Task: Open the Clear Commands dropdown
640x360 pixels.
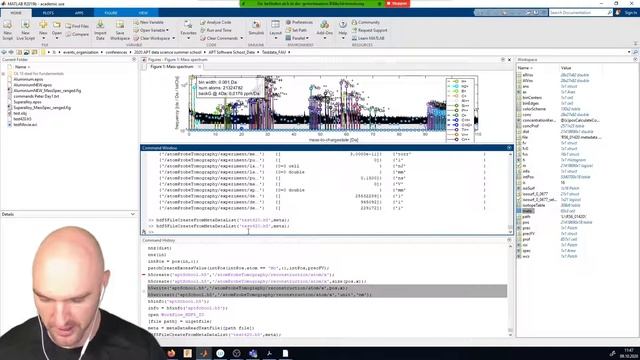Action: click(222, 38)
